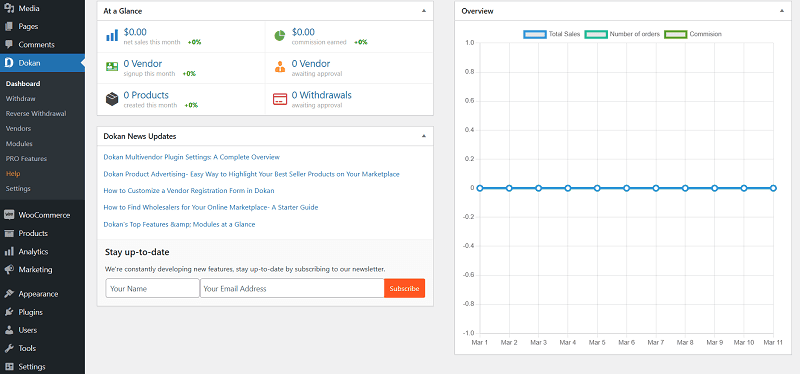Open $0.00 net sales this month link
The image size is (800, 374).
coord(135,32)
